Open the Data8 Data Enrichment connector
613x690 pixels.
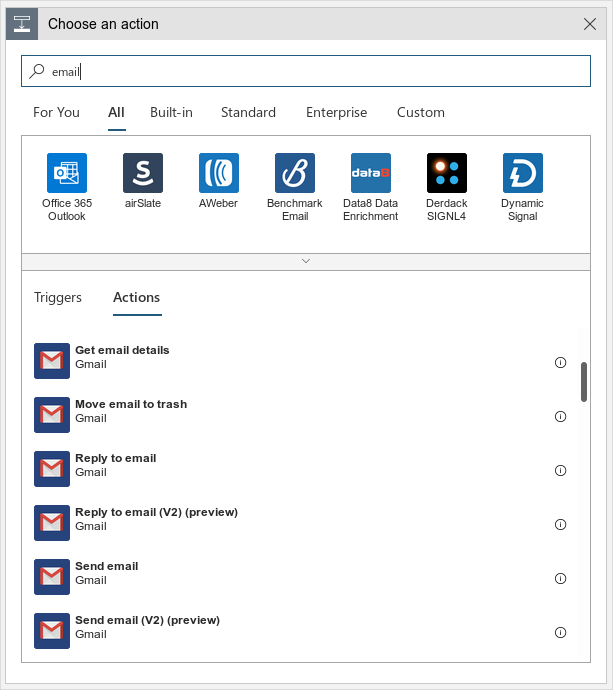[371, 173]
